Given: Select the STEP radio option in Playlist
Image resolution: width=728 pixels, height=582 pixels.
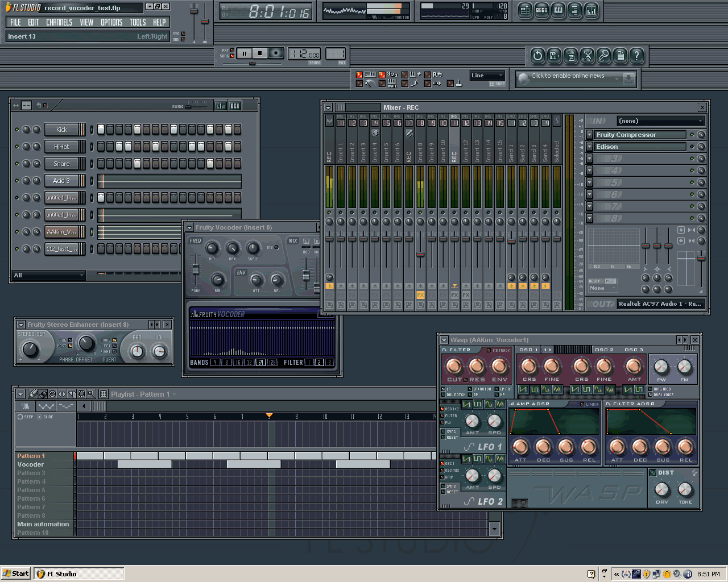Looking at the screenshot, I should (x=20, y=417).
